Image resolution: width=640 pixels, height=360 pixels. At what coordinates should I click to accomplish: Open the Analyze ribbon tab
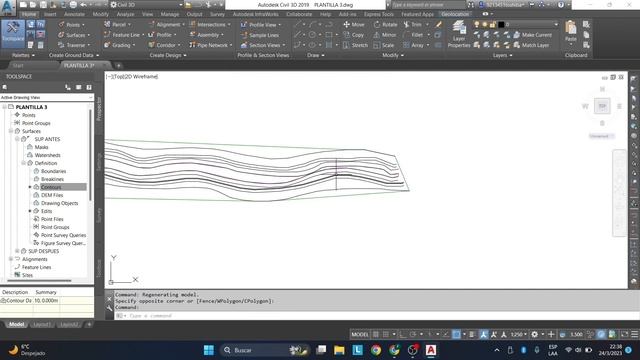[x=125, y=14]
